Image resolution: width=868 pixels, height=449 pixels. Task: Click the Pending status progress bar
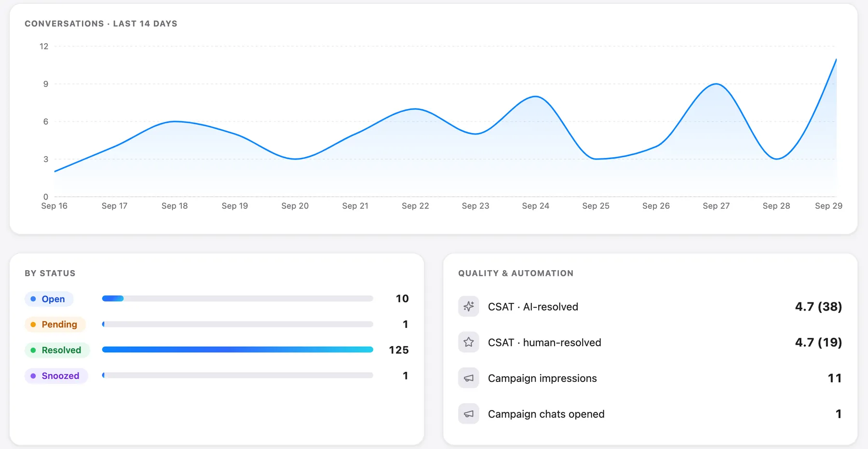238,324
